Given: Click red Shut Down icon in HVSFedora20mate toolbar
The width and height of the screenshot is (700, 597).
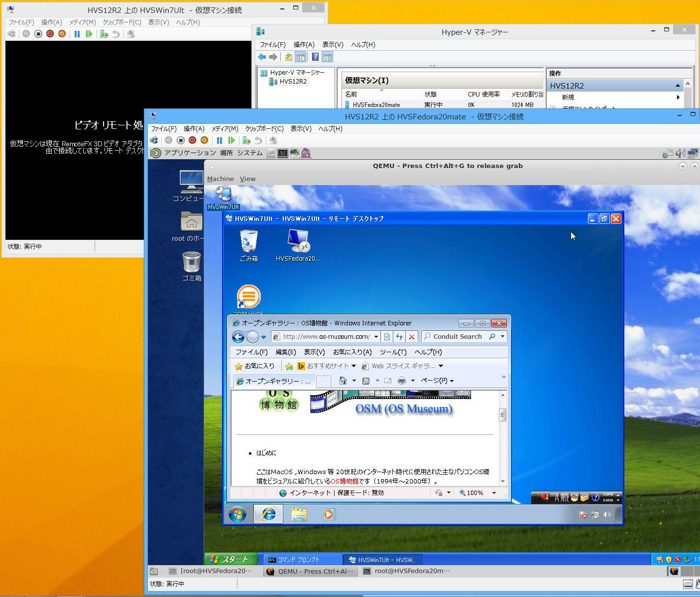Looking at the screenshot, I should 192,140.
